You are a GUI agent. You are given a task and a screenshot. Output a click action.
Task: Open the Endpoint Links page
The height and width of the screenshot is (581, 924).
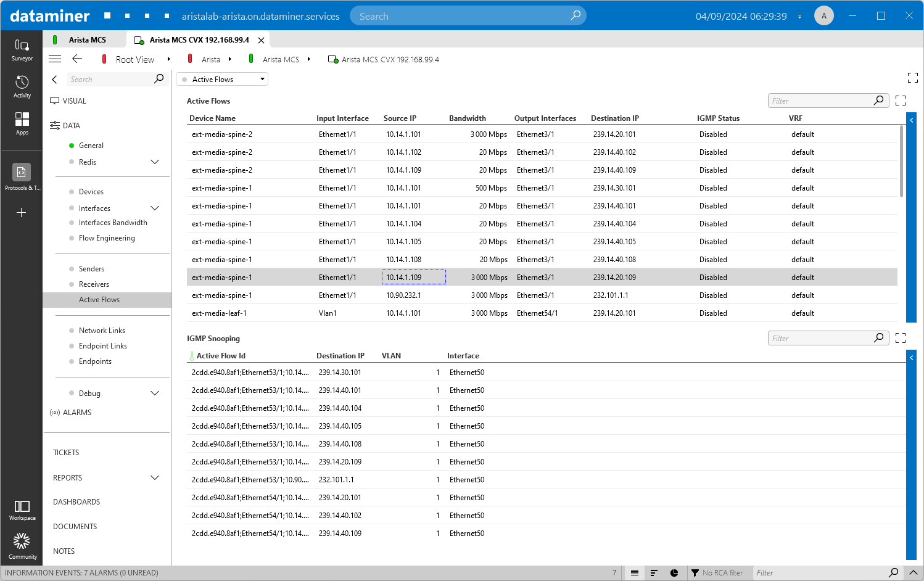103,346
